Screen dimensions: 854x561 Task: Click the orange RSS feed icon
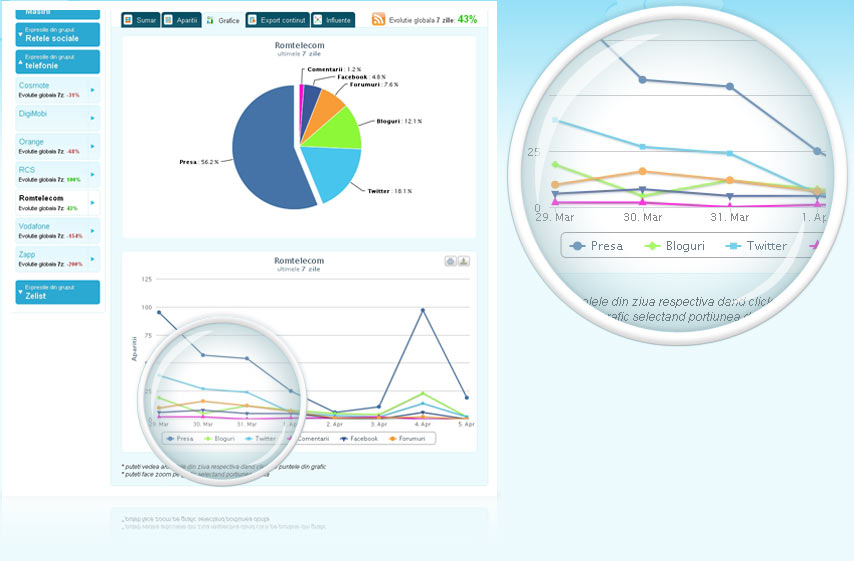(x=378, y=20)
